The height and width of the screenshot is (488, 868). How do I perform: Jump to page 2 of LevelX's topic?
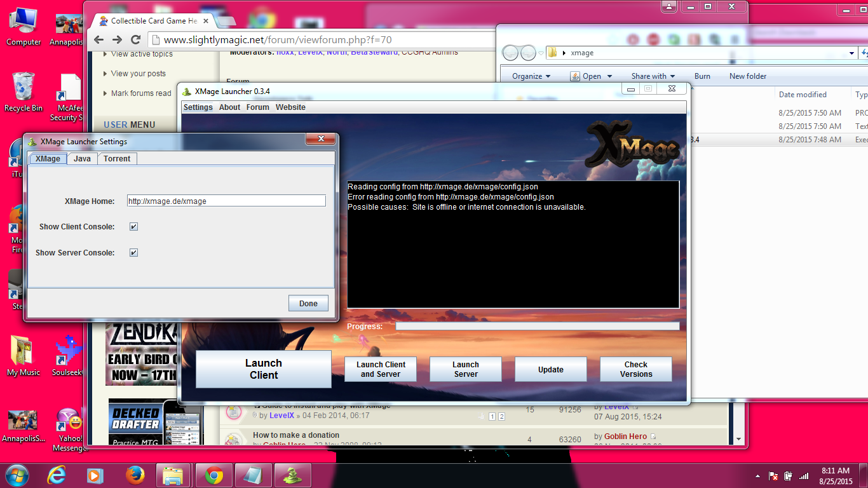point(501,416)
